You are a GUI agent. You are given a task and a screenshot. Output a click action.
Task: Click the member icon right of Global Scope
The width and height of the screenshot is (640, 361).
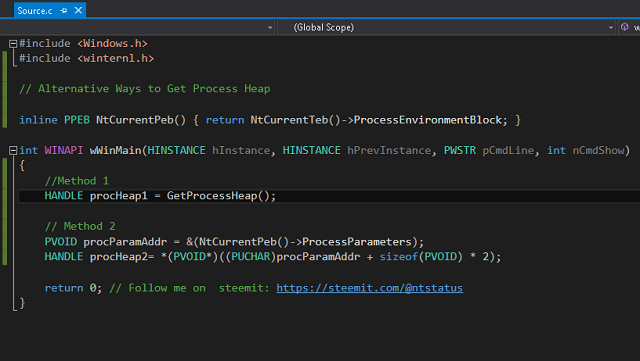pos(624,27)
